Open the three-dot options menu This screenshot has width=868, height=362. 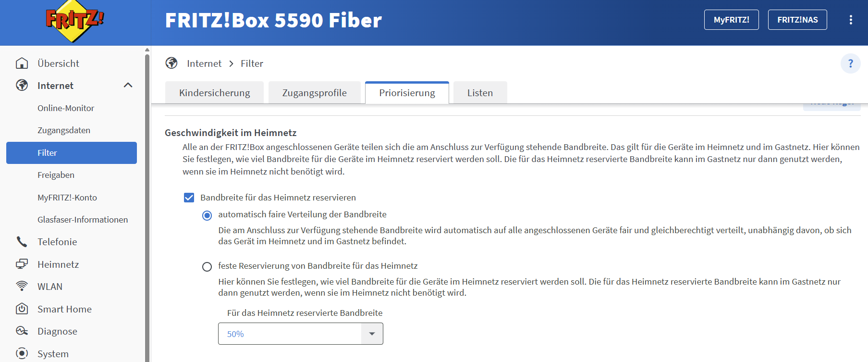(851, 20)
